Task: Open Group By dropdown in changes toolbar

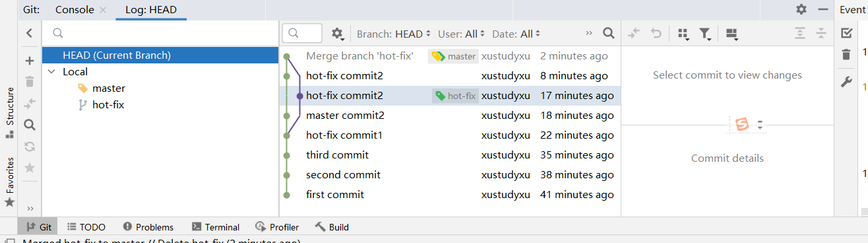Action: pos(683,34)
